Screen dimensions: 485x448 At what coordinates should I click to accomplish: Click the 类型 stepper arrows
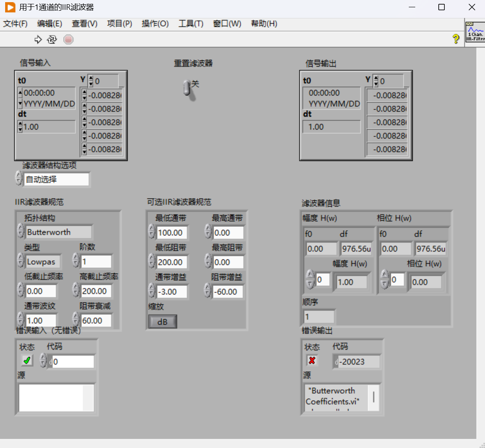point(21,260)
